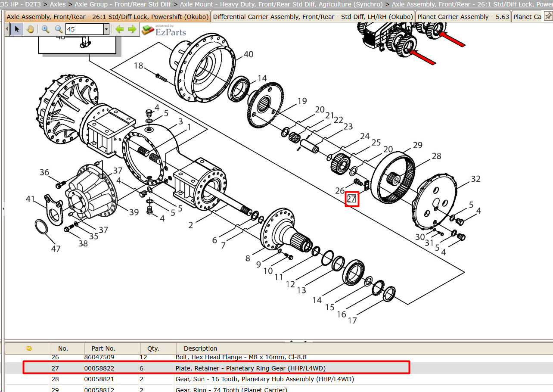Screen dimensions: 553x392
Task: Click callout 16 on the diagram
Action: pos(341,314)
